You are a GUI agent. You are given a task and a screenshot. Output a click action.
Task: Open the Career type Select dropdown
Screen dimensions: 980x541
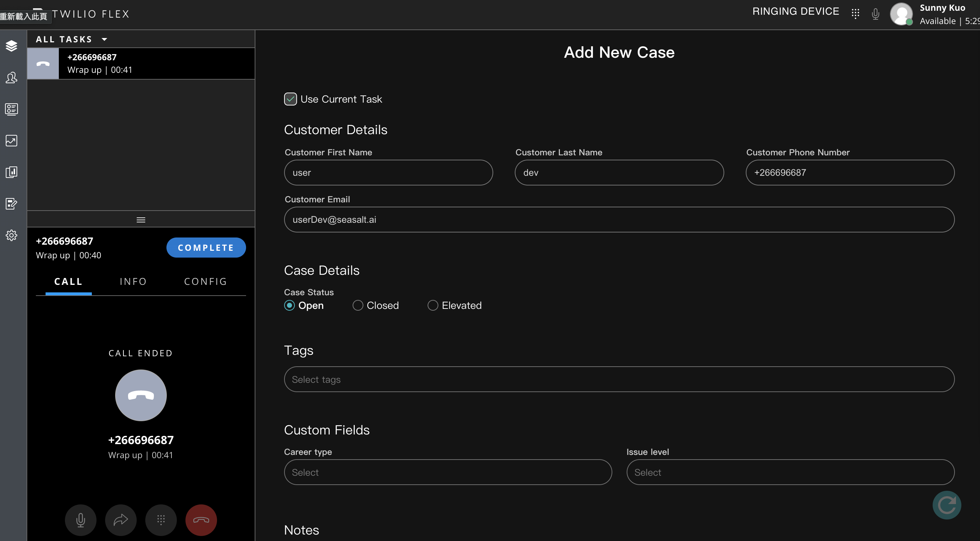[x=447, y=472]
